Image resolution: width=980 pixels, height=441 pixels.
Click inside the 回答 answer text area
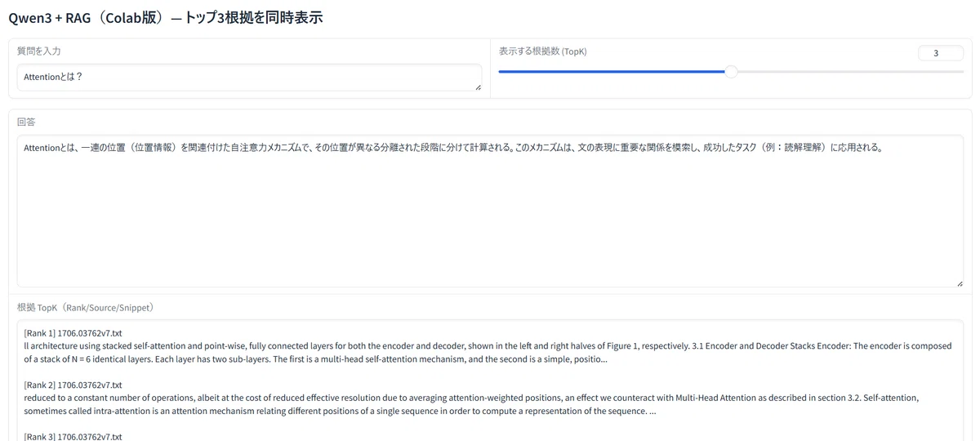(x=490, y=211)
